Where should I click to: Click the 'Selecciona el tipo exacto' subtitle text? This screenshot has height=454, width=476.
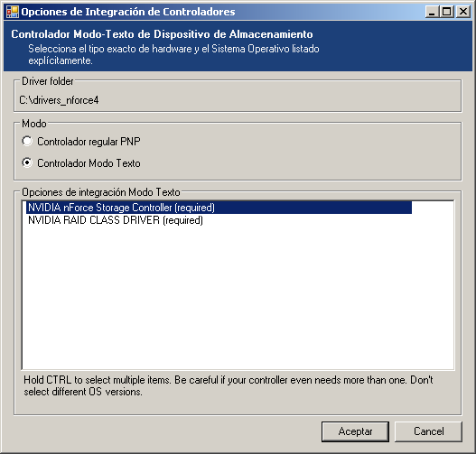pyautogui.click(x=173, y=54)
